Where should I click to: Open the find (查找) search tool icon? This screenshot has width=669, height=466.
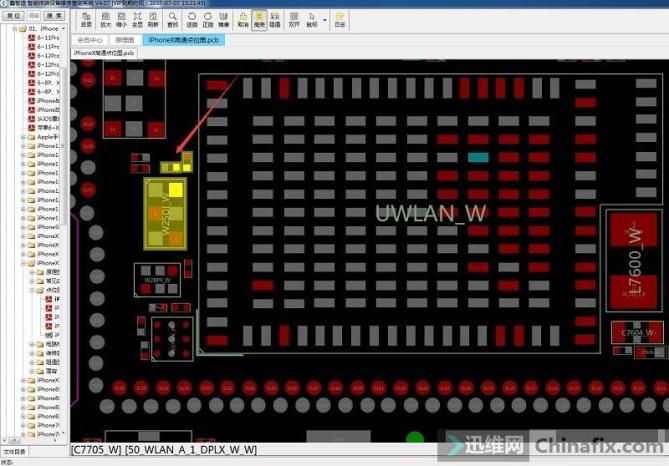[x=173, y=18]
